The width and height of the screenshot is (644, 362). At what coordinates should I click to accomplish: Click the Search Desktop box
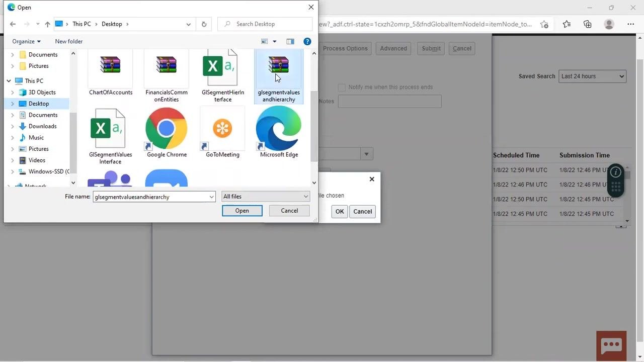(265, 24)
